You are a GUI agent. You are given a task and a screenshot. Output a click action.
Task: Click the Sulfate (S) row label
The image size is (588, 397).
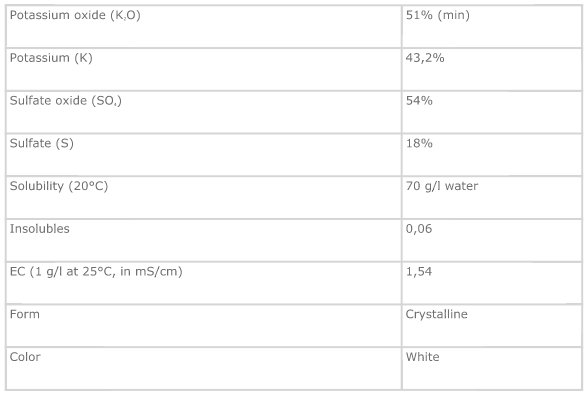[42, 143]
